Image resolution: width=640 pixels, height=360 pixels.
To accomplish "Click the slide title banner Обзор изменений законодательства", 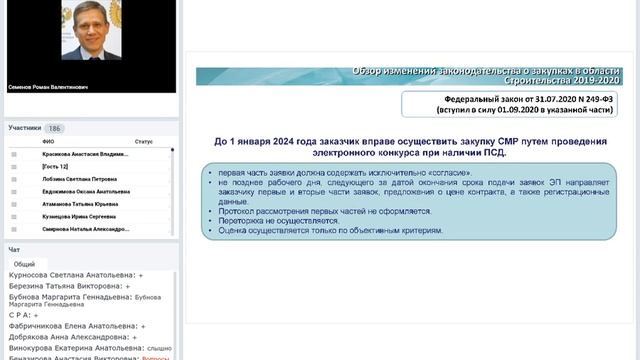I will click(x=409, y=76).
